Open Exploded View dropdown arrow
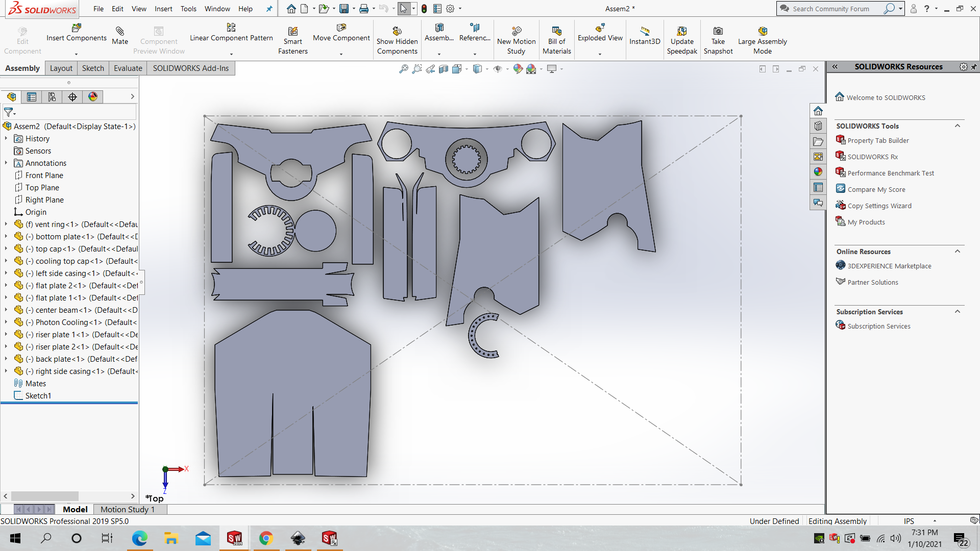980x551 pixels. click(x=600, y=54)
